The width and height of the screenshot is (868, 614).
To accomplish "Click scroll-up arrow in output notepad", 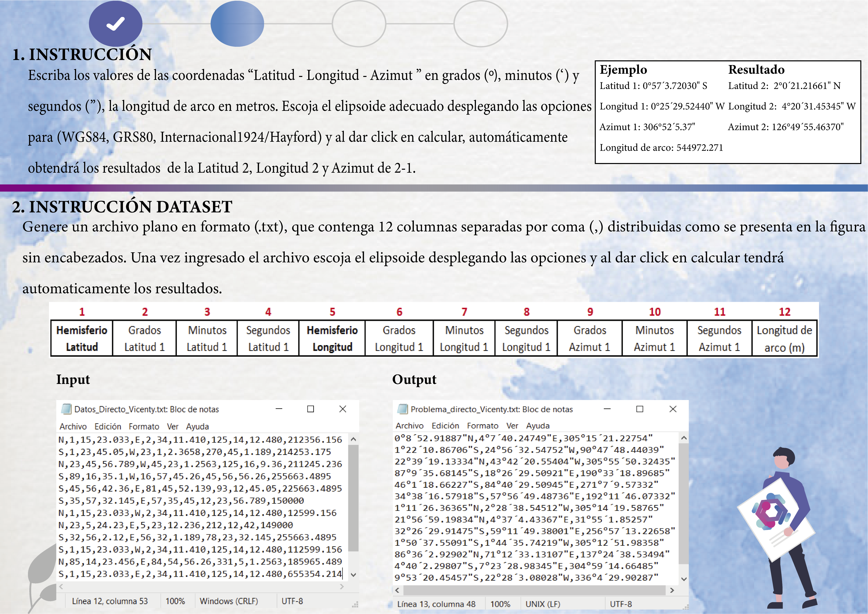I will 683,438.
